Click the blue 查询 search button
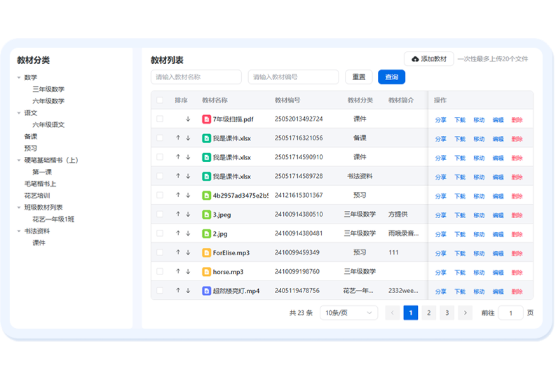 pyautogui.click(x=391, y=77)
